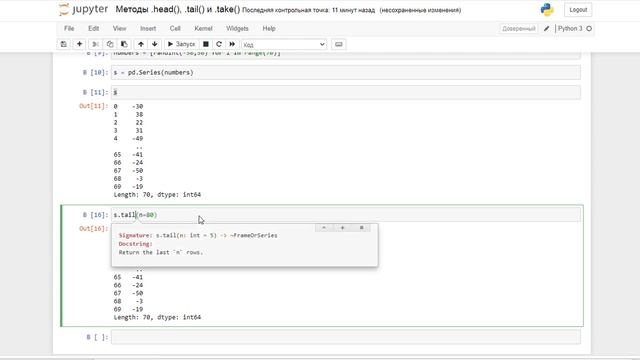
Task: Click the kernel idle circle indicator
Action: 589,29
